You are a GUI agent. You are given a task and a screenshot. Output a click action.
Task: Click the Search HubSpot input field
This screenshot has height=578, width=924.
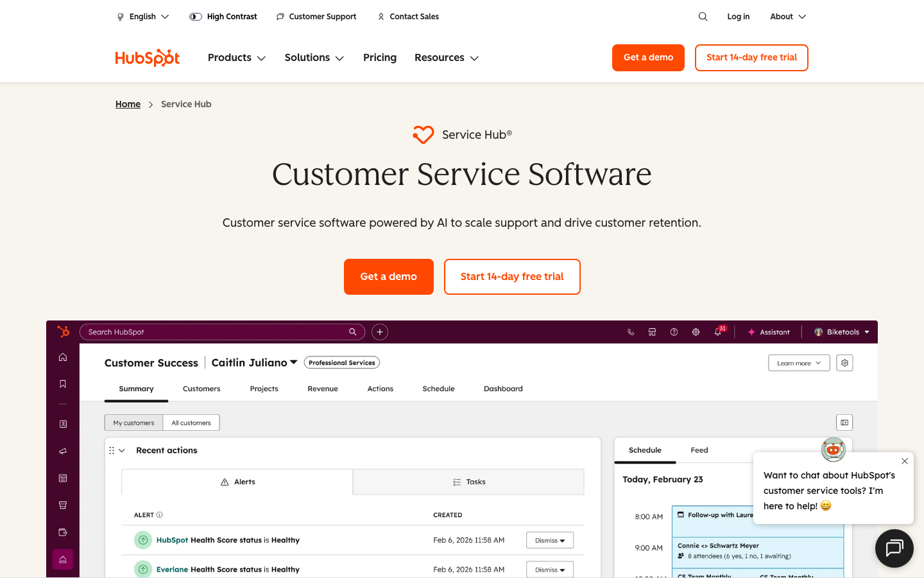tap(222, 332)
